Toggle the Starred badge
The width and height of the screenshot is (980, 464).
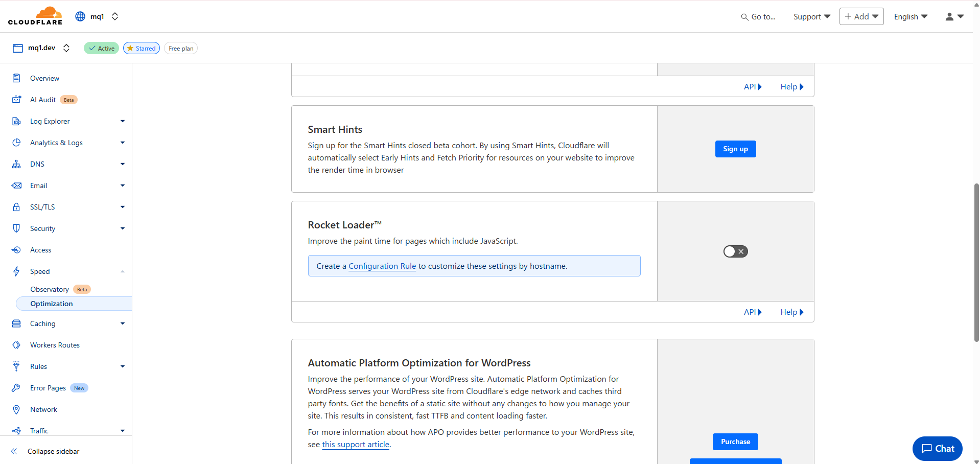(x=142, y=48)
